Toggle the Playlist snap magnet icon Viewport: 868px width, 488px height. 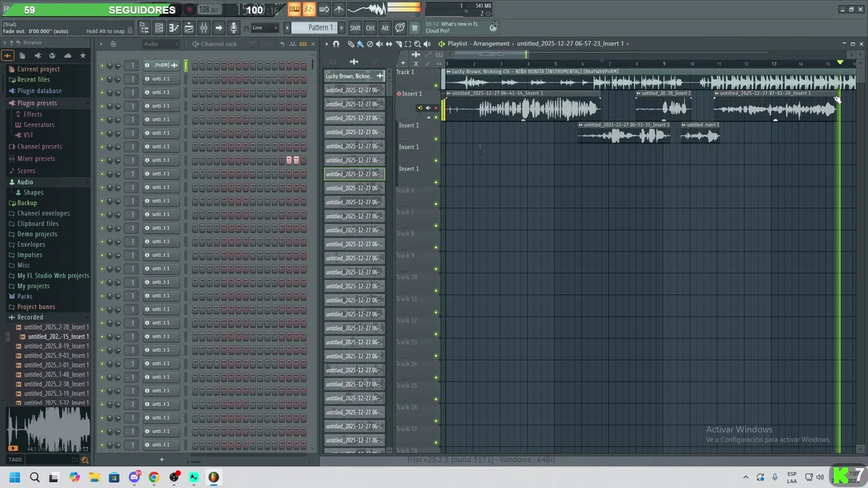(336, 44)
